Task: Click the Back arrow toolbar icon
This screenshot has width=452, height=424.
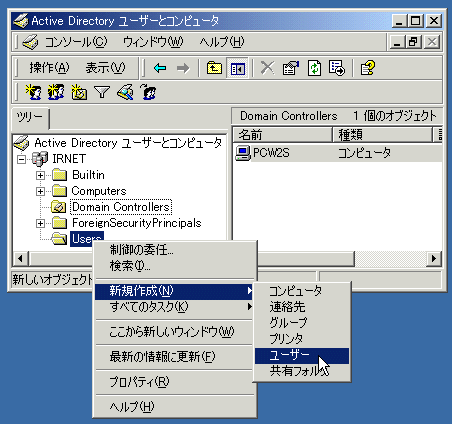Action: pyautogui.click(x=160, y=68)
